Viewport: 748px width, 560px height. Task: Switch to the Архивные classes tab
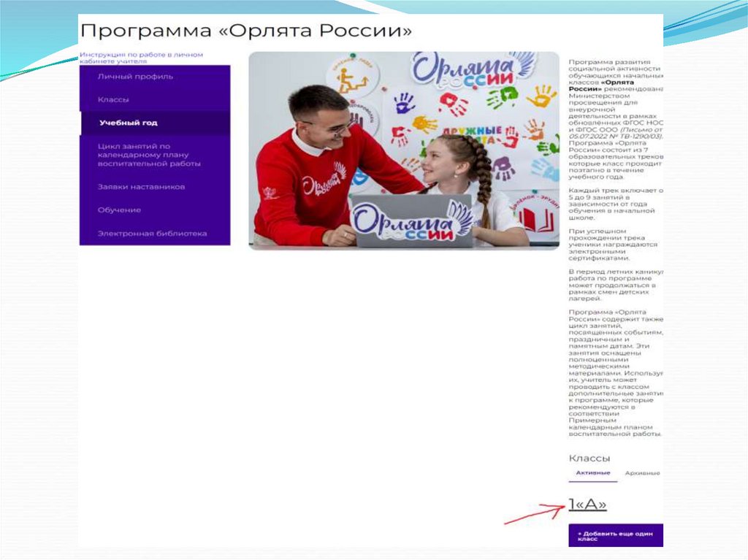pos(642,473)
